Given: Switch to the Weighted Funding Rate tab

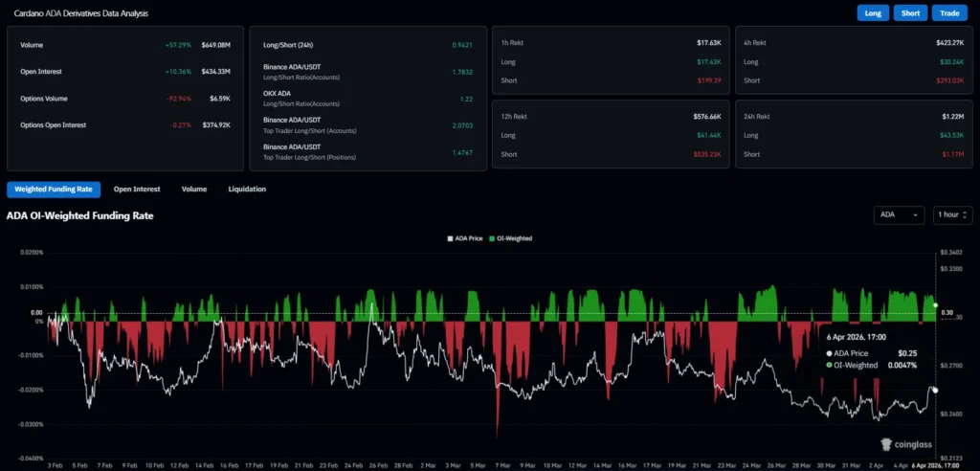Looking at the screenshot, I should pyautogui.click(x=54, y=190).
